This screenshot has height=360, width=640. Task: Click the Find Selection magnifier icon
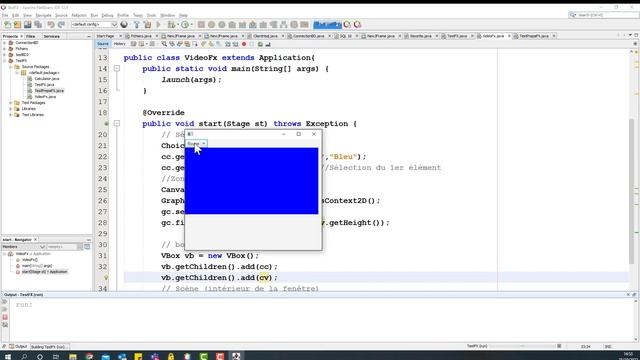[164, 44]
